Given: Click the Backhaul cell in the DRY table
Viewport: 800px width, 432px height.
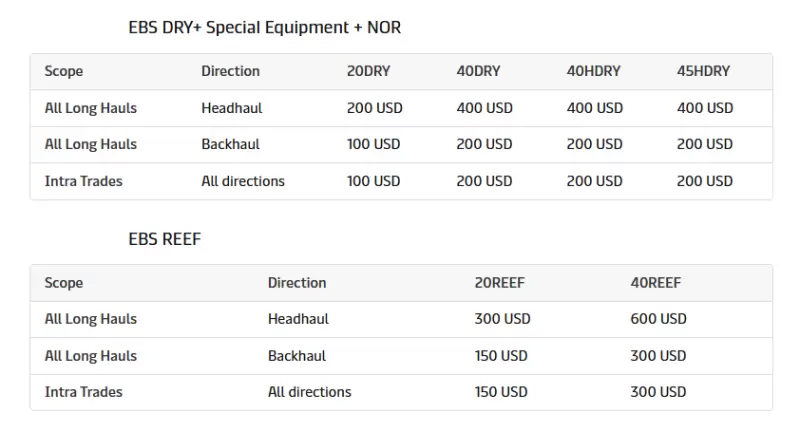Looking at the screenshot, I should [x=230, y=144].
